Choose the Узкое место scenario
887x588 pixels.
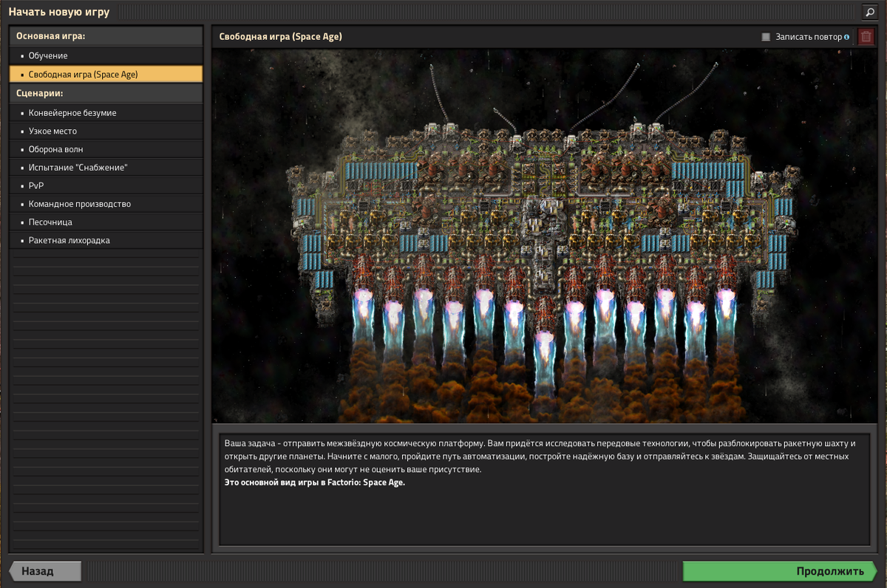(x=106, y=131)
